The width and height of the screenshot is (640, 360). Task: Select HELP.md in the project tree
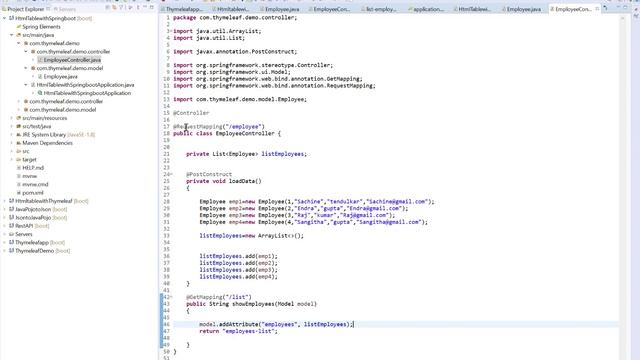coord(33,168)
